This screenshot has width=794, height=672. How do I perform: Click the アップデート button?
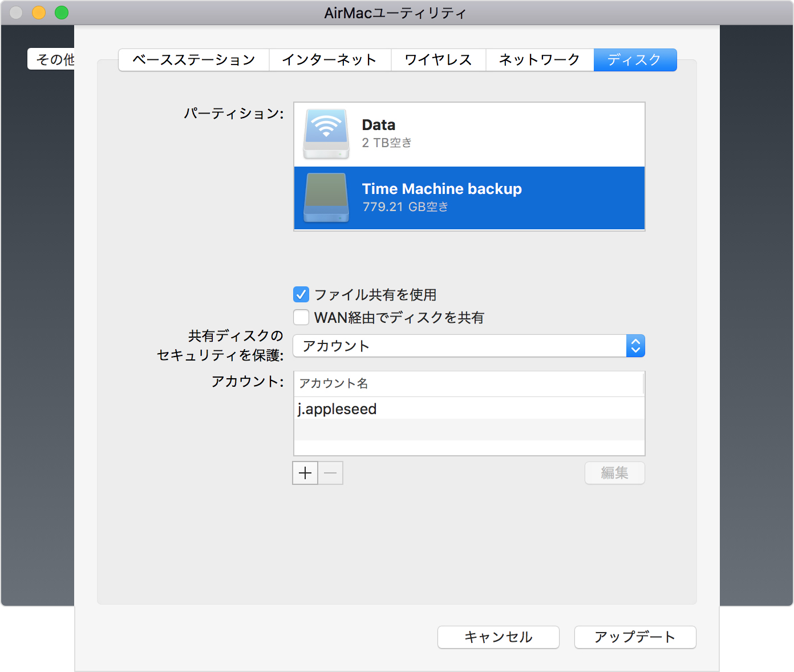(x=635, y=637)
